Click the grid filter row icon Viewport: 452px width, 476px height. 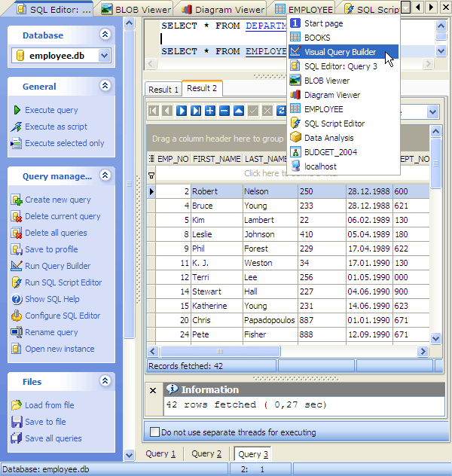[x=151, y=175]
